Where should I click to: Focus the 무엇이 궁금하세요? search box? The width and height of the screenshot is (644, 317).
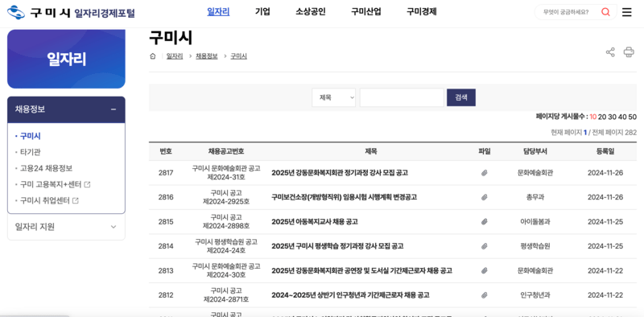click(567, 12)
